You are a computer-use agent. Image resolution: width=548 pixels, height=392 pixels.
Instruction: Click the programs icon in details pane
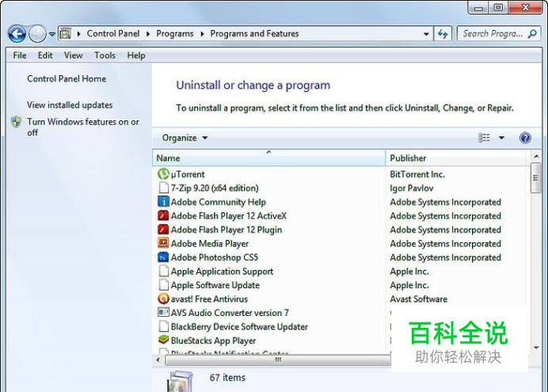(180, 381)
